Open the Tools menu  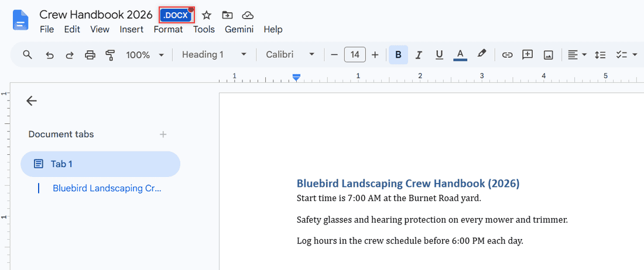coord(204,29)
